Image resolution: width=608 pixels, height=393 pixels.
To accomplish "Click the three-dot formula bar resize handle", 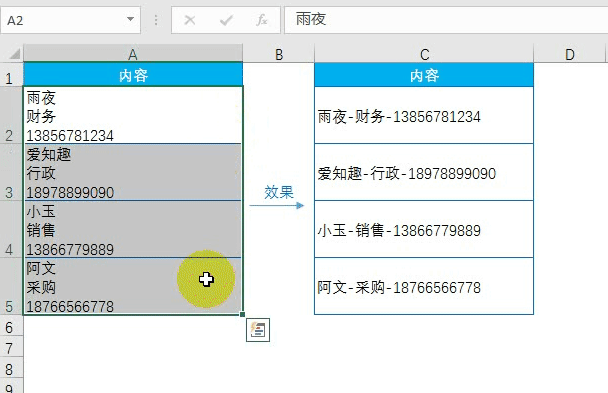I will point(156,20).
